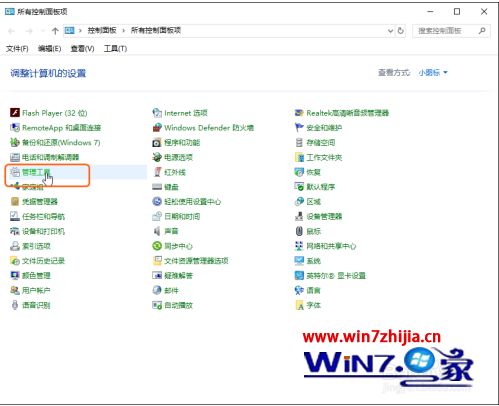Go up one level with Up arrow
The image size is (499, 406).
[x=55, y=31]
